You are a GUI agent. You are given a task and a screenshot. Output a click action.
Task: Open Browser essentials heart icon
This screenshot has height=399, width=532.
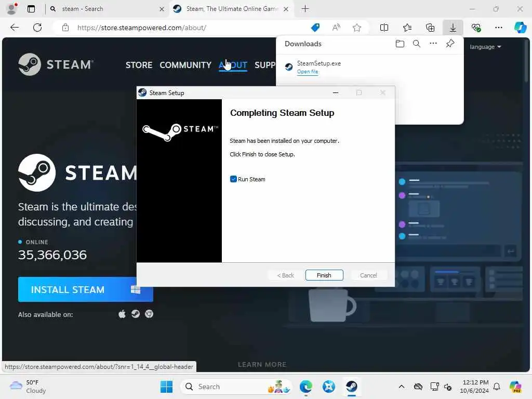click(476, 28)
